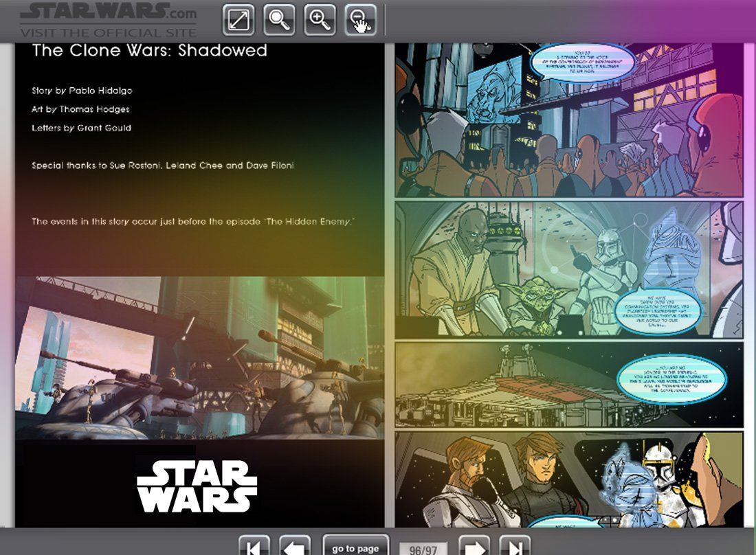Viewport: 756px width, 555px height.
Task: Click the zoom in plus magnifier
Action: (320, 19)
